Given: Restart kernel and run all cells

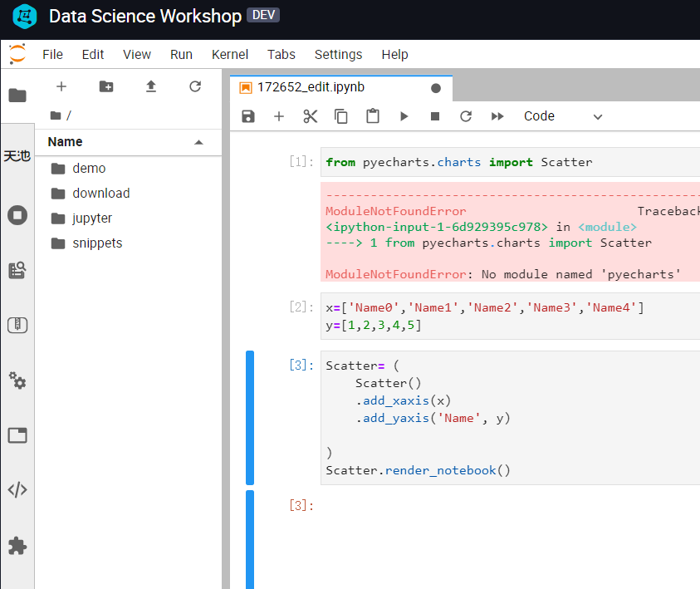Looking at the screenshot, I should [497, 116].
